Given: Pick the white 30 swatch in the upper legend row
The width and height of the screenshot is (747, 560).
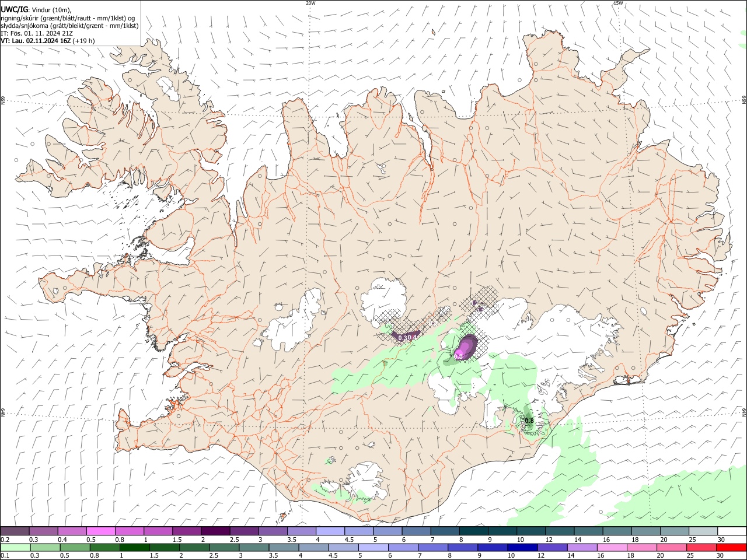Looking at the screenshot, I should click(732, 531).
